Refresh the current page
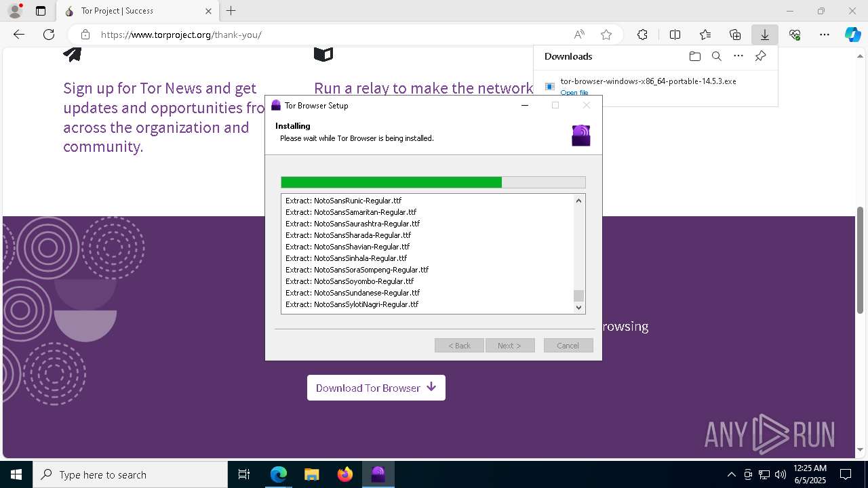The image size is (868, 488). [49, 35]
